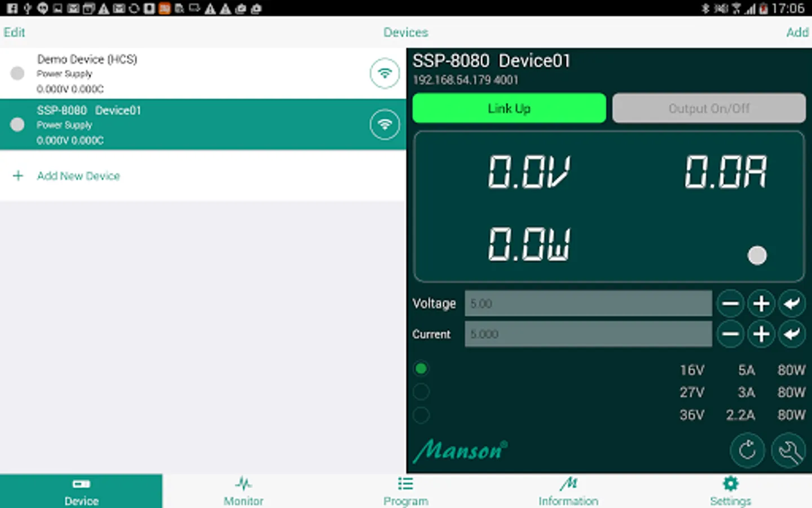The height and width of the screenshot is (508, 812).
Task: Open the Information tab
Action: (568, 491)
